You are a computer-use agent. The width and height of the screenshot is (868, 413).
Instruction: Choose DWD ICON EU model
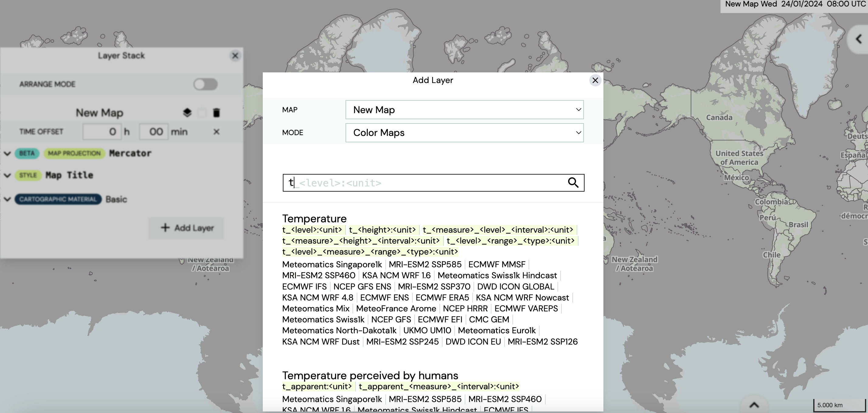(x=473, y=342)
